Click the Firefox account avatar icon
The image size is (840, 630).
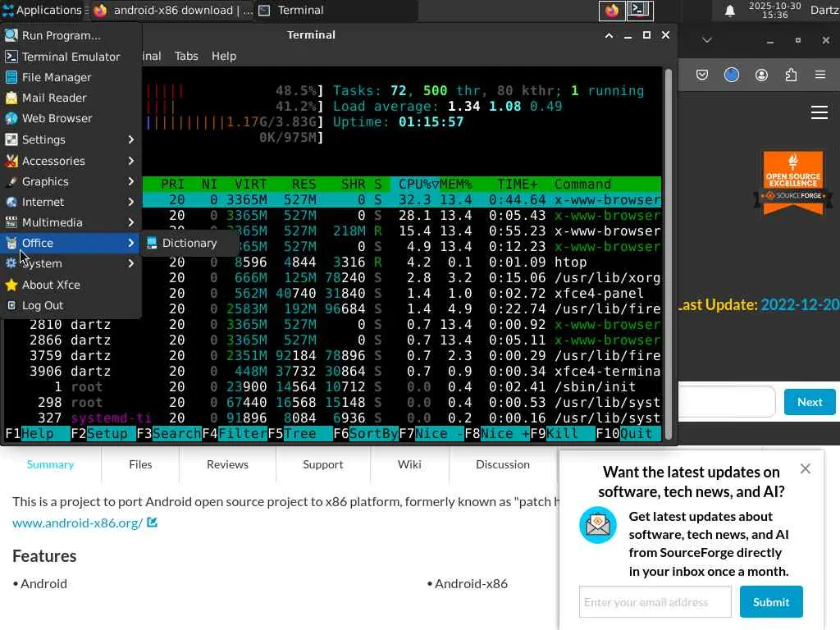click(x=761, y=75)
